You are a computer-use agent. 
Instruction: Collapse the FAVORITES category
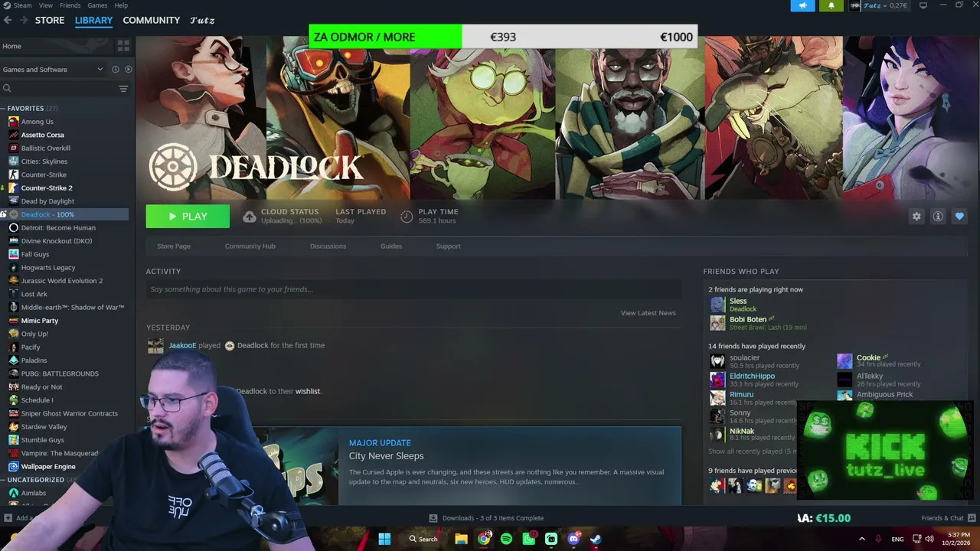click(x=4, y=109)
